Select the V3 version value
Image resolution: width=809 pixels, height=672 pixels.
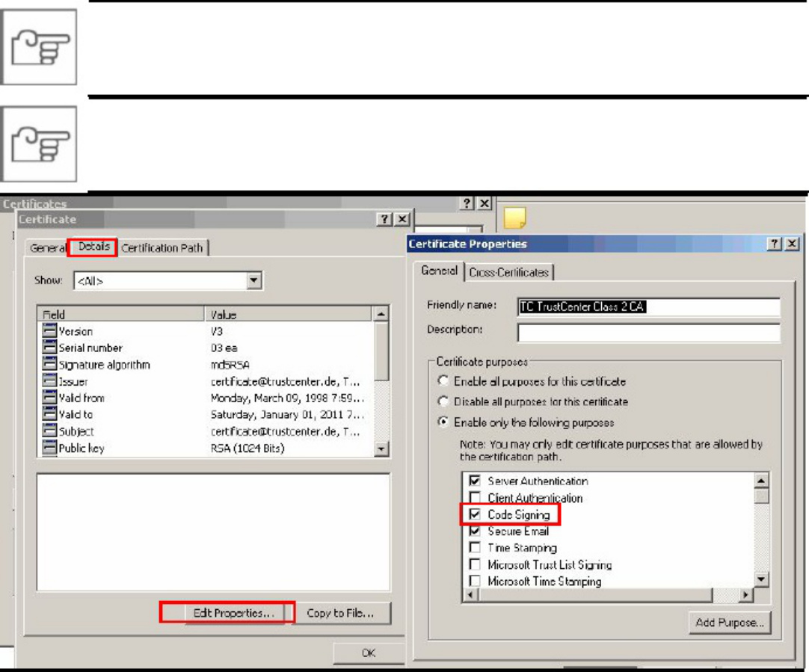click(x=217, y=331)
